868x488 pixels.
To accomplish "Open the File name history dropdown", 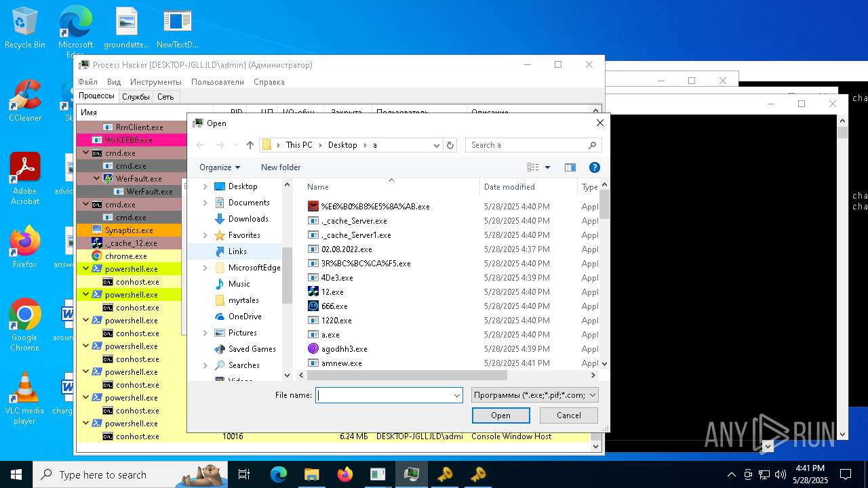I will click(x=457, y=395).
